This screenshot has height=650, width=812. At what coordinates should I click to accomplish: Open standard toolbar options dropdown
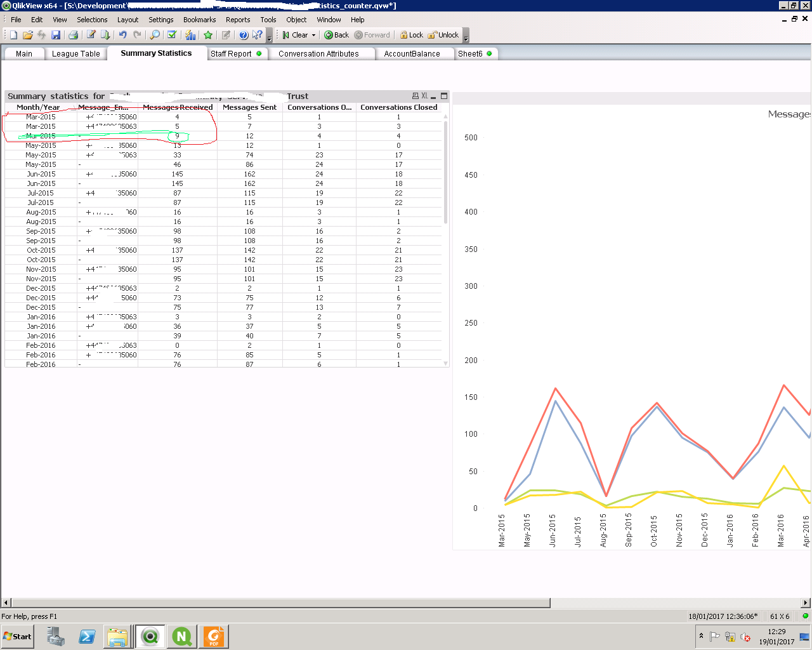[x=269, y=35]
